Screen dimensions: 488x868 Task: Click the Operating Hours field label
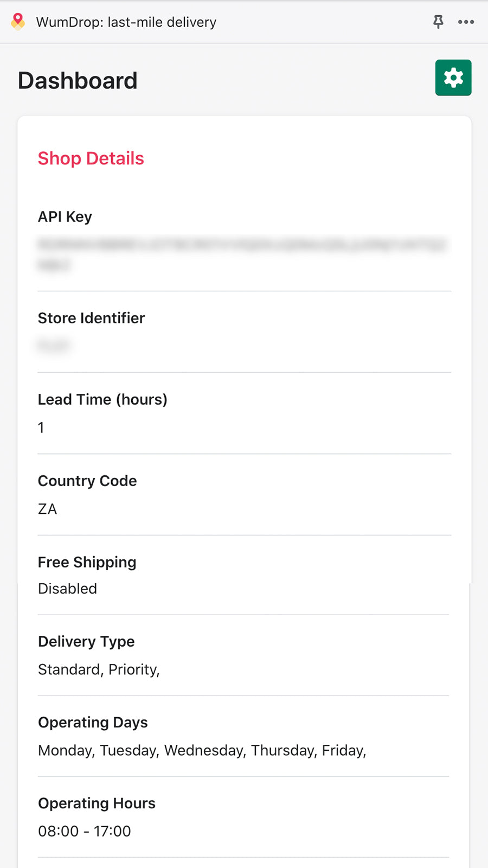[x=97, y=803]
